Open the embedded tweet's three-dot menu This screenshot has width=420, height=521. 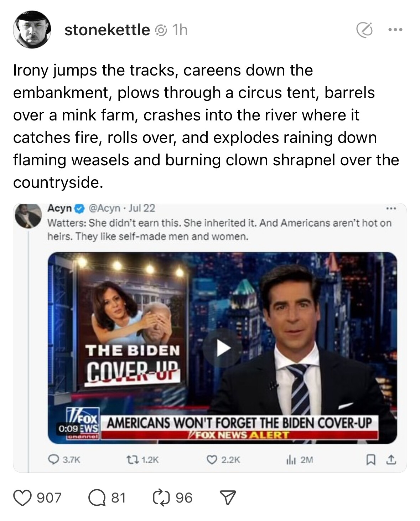tap(392, 208)
